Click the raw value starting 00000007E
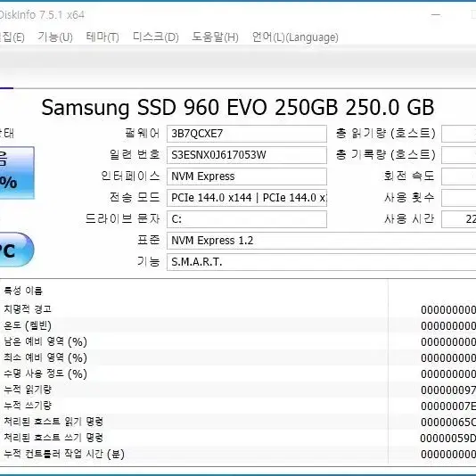 point(448,406)
